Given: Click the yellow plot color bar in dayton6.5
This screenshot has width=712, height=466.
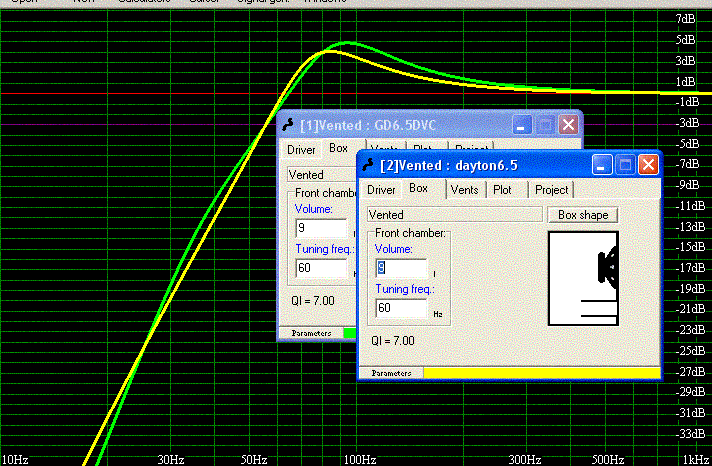Looking at the screenshot, I should 542,373.
